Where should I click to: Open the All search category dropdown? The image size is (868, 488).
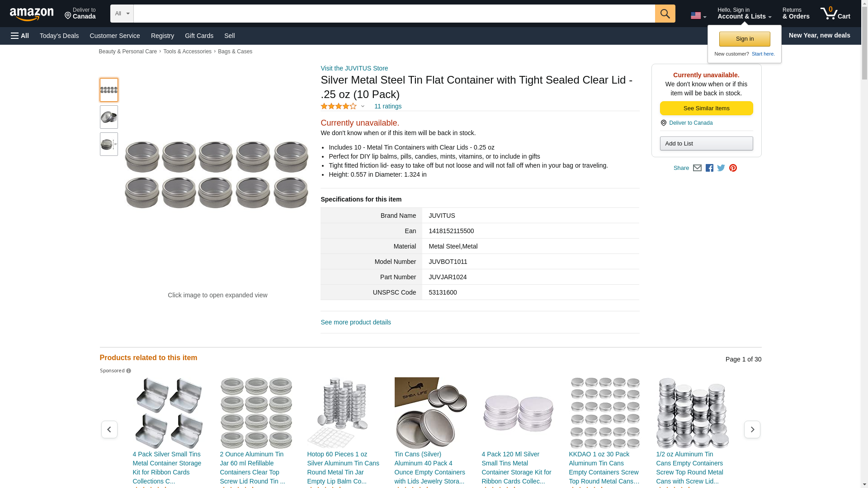pos(122,14)
